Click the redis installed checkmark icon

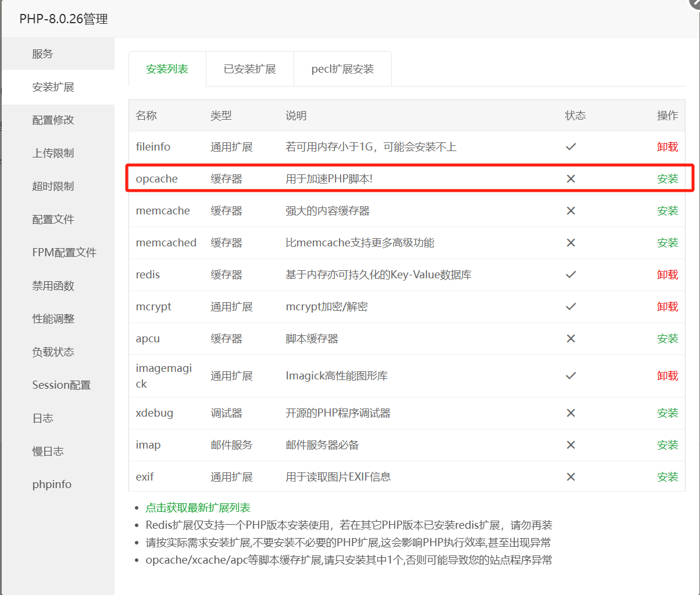click(x=570, y=275)
